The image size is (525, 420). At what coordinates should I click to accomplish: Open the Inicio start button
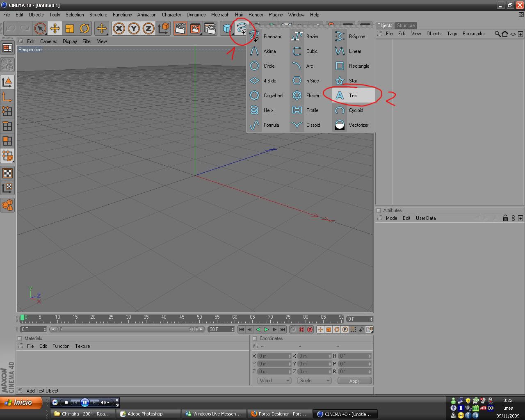point(21,402)
